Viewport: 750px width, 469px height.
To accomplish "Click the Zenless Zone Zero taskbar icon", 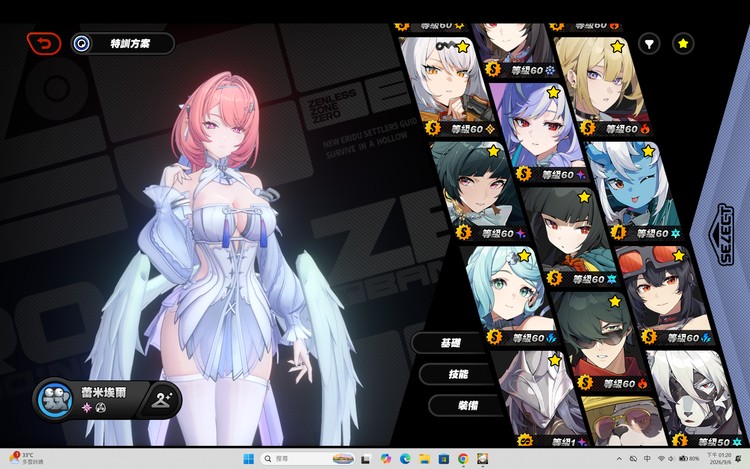I will click(482, 459).
